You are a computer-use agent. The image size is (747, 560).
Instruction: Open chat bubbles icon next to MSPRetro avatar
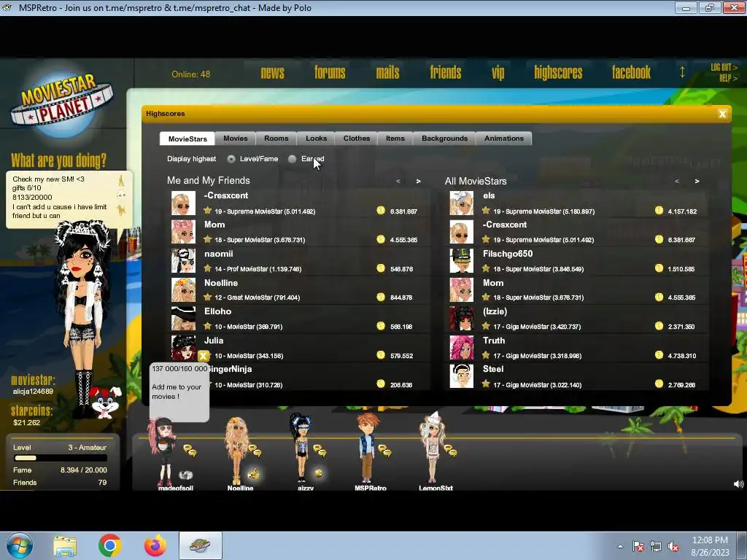click(384, 450)
